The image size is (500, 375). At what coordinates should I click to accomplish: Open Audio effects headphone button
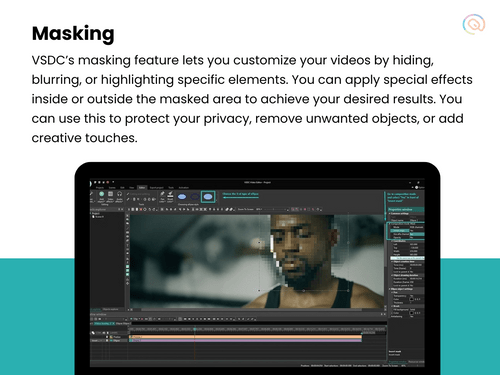click(119, 197)
